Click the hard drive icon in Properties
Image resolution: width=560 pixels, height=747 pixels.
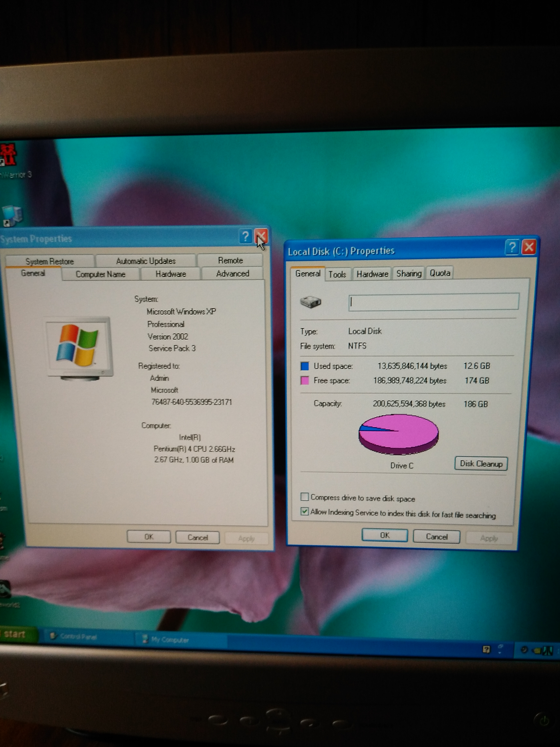coord(311,302)
